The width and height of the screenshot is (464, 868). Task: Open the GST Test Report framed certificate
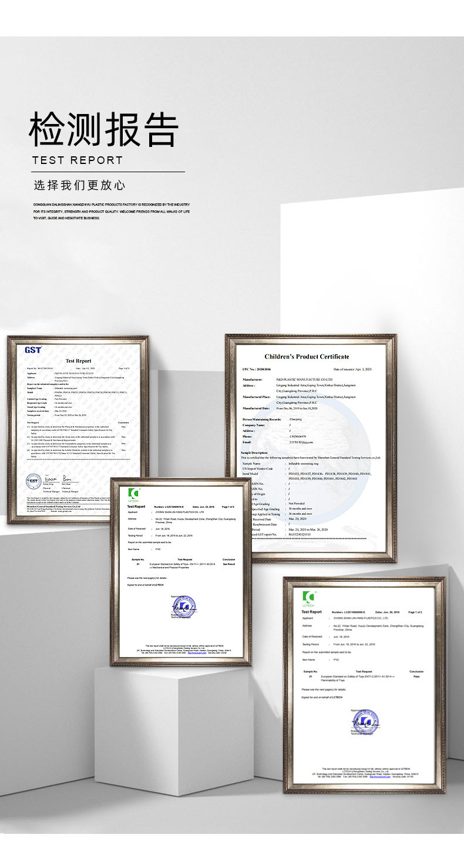click(x=78, y=429)
